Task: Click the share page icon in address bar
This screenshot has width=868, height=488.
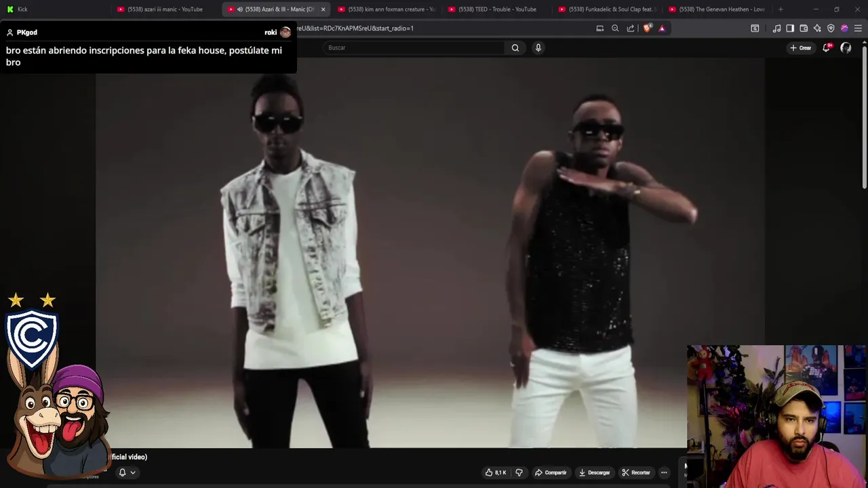Action: (x=631, y=28)
